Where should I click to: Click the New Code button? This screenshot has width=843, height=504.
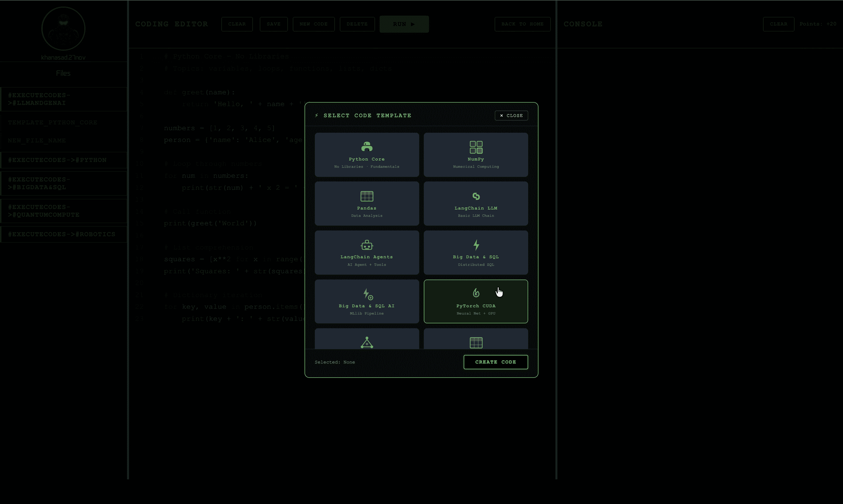(313, 24)
